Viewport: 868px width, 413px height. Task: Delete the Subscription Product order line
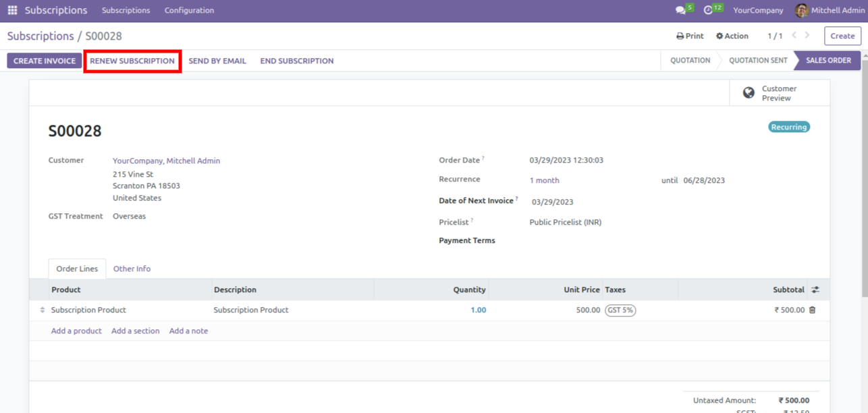[812, 310]
